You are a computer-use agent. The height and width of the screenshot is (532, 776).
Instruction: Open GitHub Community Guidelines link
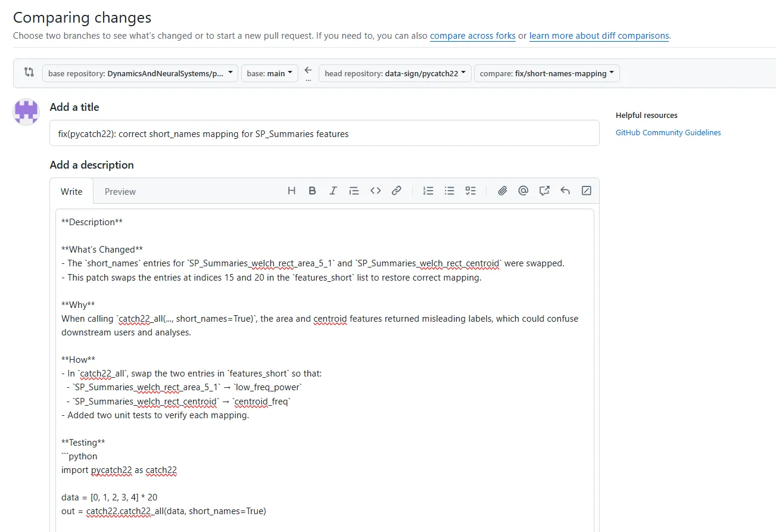pyautogui.click(x=668, y=133)
